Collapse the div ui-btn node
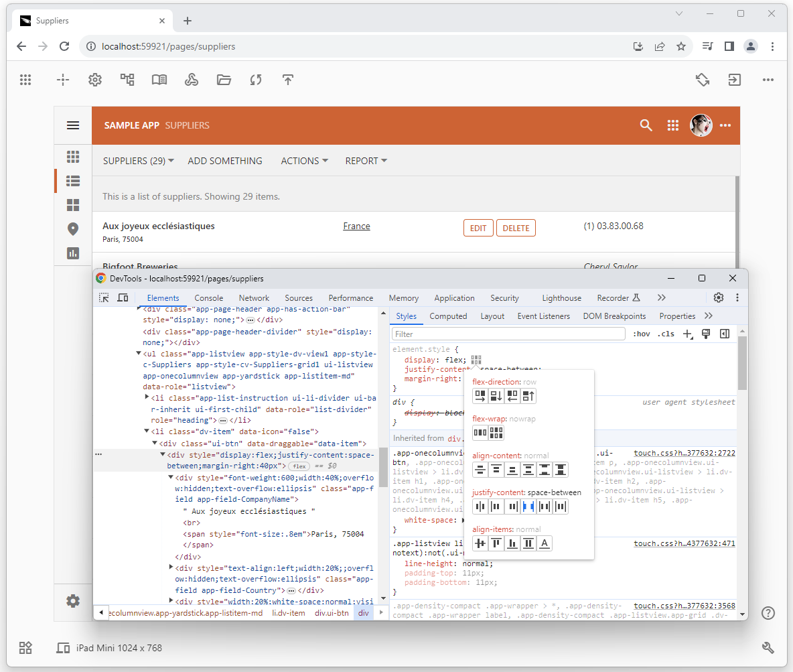This screenshot has height=672, width=793. tap(155, 443)
